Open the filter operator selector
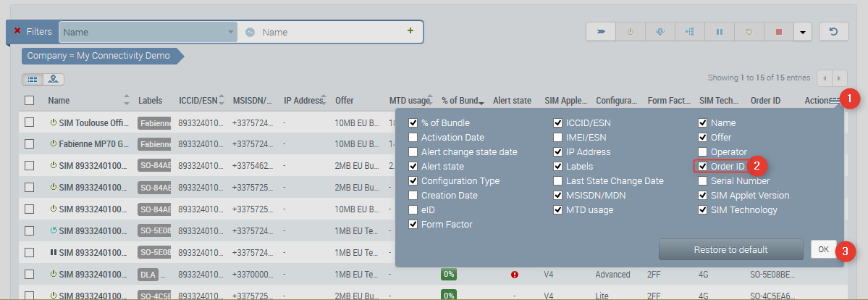The width and height of the screenshot is (868, 300). click(x=250, y=32)
